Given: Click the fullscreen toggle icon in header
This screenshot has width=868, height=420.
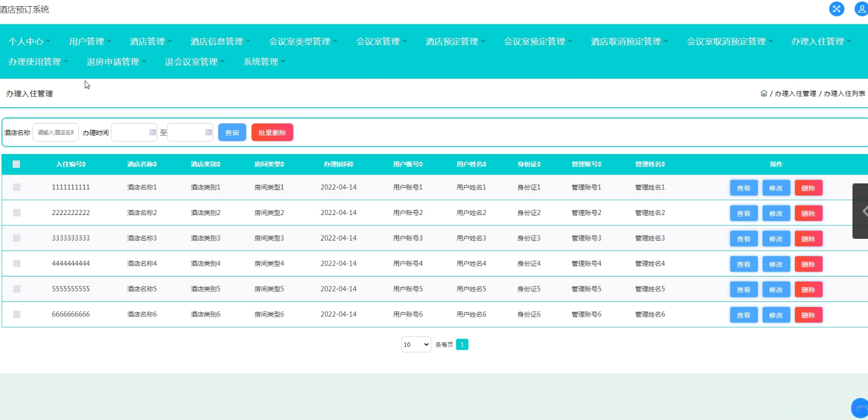Looking at the screenshot, I should coord(836,9).
